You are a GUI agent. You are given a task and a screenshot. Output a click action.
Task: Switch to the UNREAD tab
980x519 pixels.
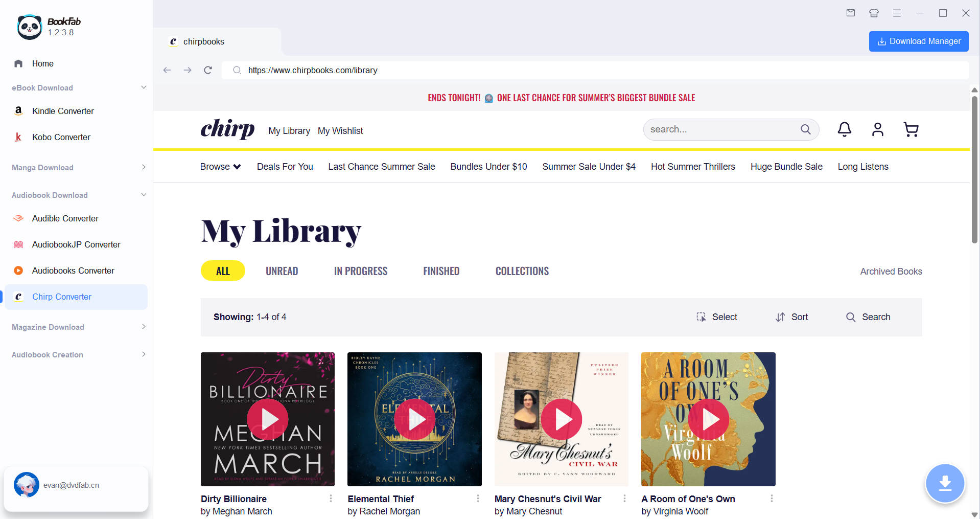point(282,271)
